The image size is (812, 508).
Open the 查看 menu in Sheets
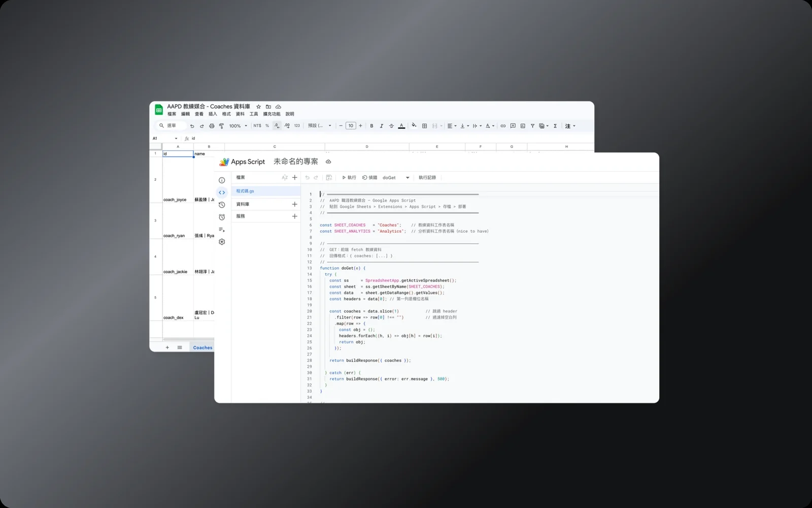(199, 114)
